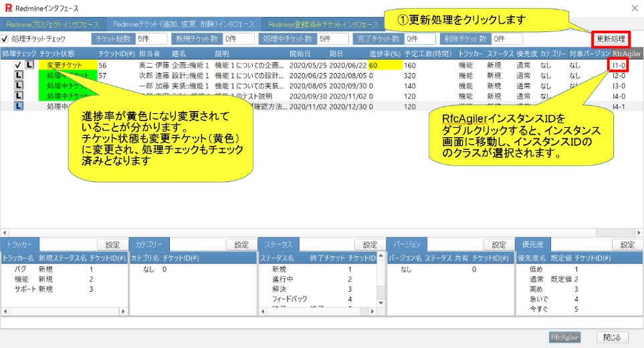Click 設定 button next to トラッカー

point(112,245)
